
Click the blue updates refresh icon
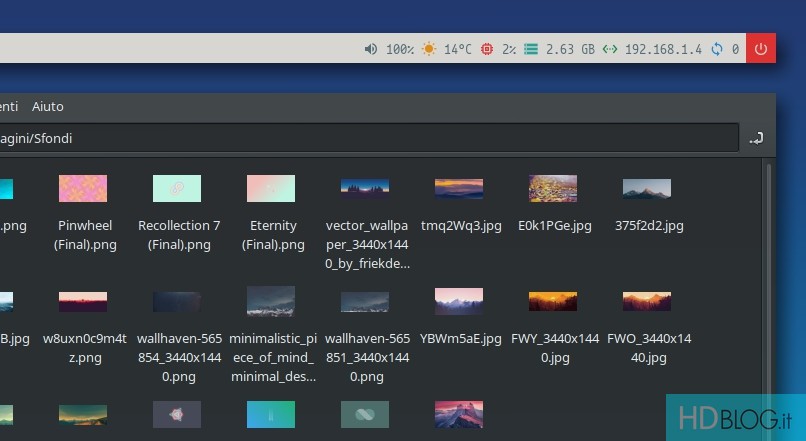[717, 49]
